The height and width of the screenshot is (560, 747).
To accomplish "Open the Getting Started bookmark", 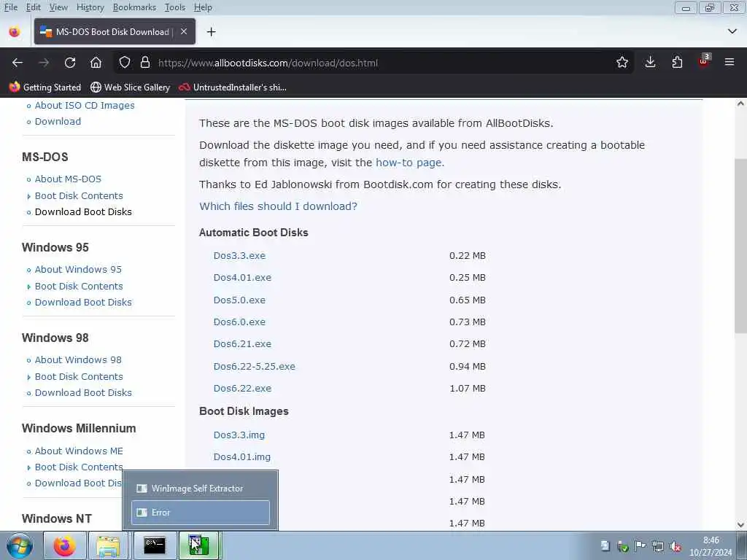I will point(45,87).
